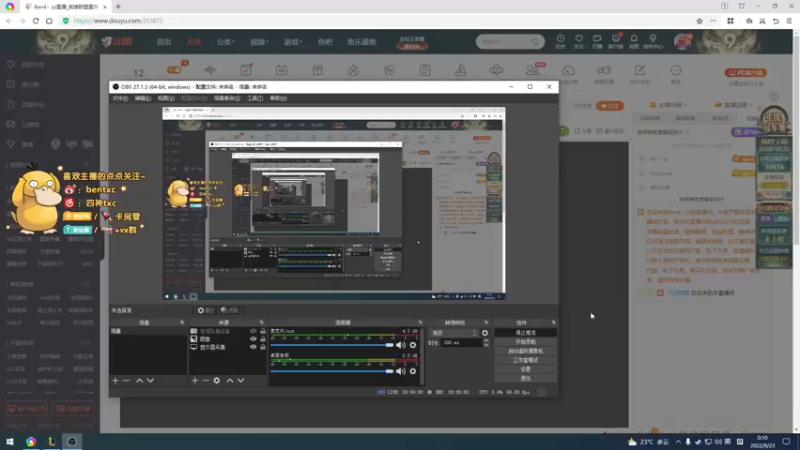Open the Douyu notification bell icon
This screenshot has height=450, width=800.
tap(634, 39)
